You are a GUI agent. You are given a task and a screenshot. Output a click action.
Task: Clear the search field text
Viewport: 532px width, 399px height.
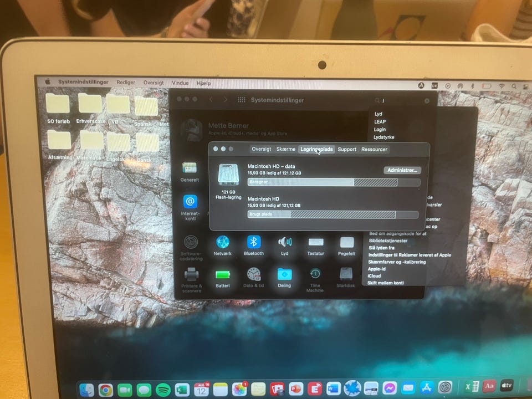427,101
